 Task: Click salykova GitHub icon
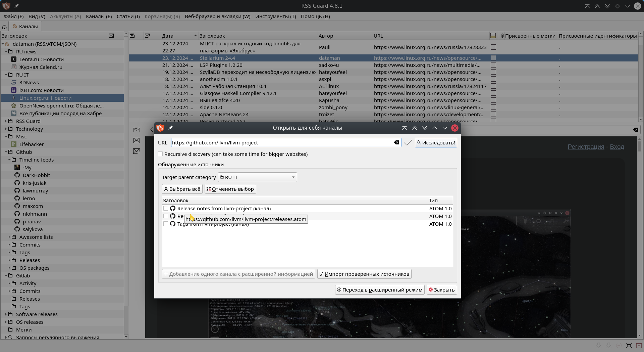click(17, 229)
